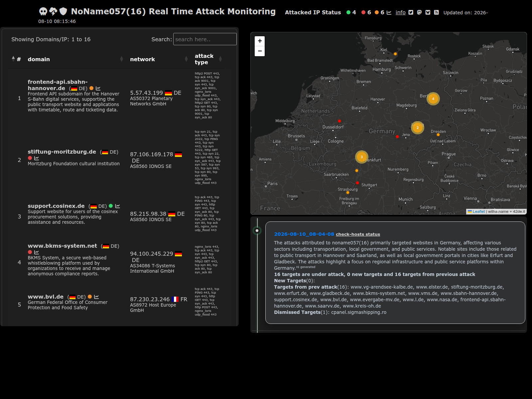Open the Berlin cluster marker showing 4
Image resolution: width=532 pixels, height=399 pixels.
click(x=433, y=99)
